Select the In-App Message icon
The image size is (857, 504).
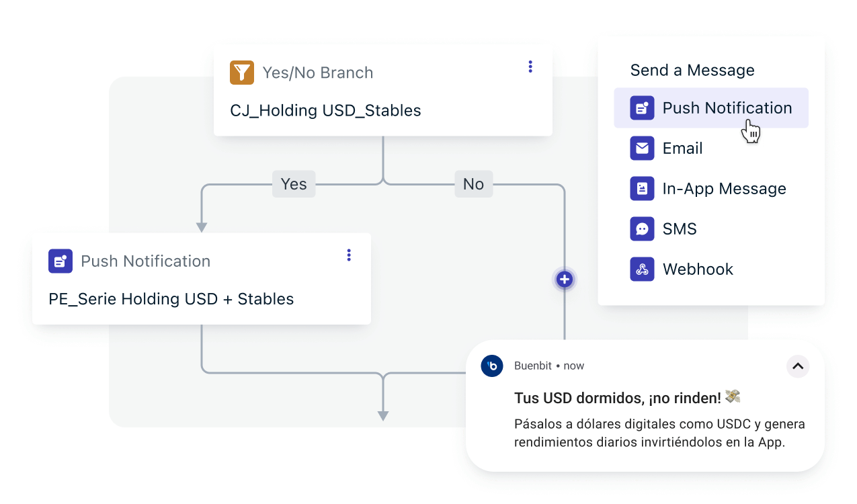point(642,188)
